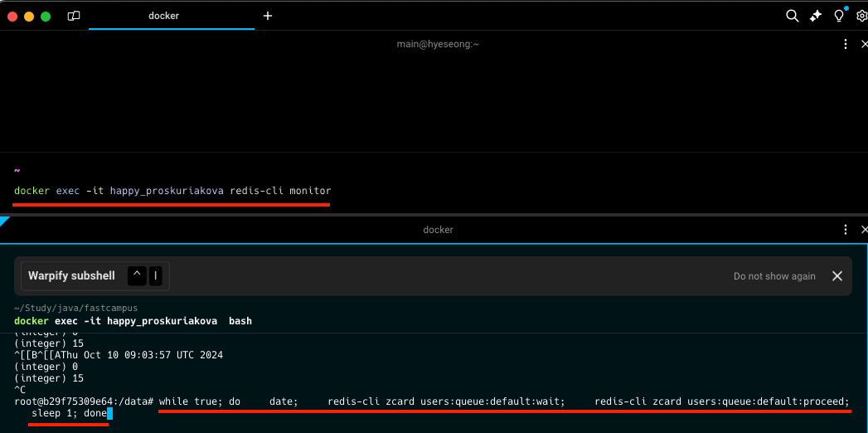Close the lower docker pane
This screenshot has width=868, height=433.
point(865,229)
